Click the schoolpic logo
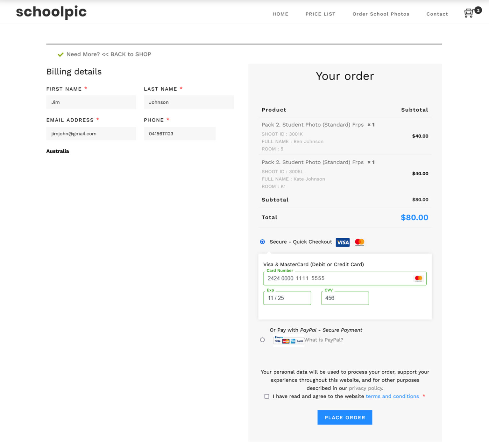 pyautogui.click(x=51, y=12)
